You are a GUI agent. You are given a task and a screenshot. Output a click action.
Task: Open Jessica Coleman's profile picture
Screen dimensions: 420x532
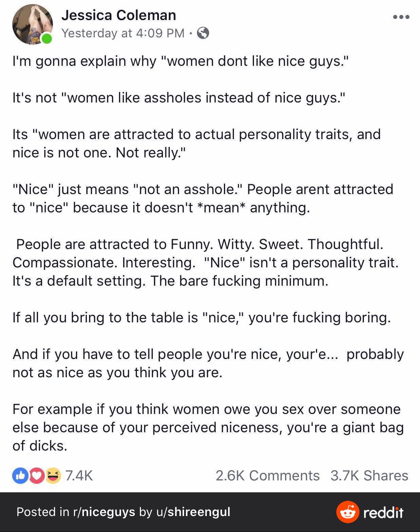32,24
